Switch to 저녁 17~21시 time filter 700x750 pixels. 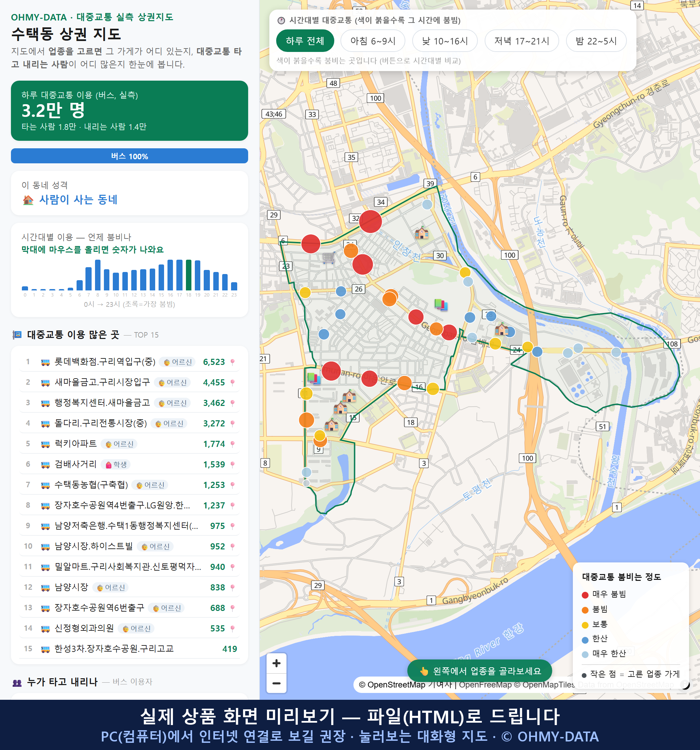point(522,41)
